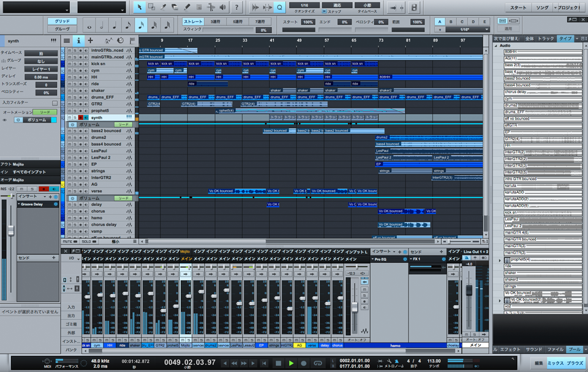
Task: Open the tempo track clock icon
Action: (x=121, y=40)
